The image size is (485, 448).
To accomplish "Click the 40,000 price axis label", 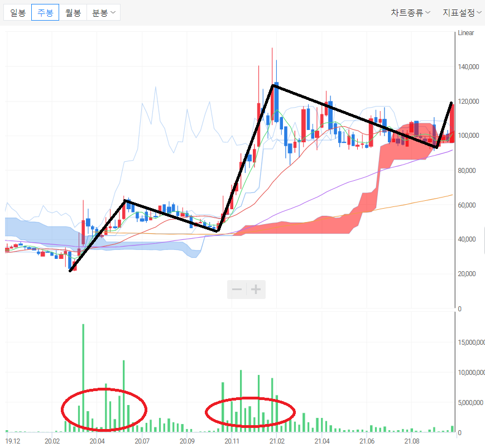I will (x=467, y=239).
